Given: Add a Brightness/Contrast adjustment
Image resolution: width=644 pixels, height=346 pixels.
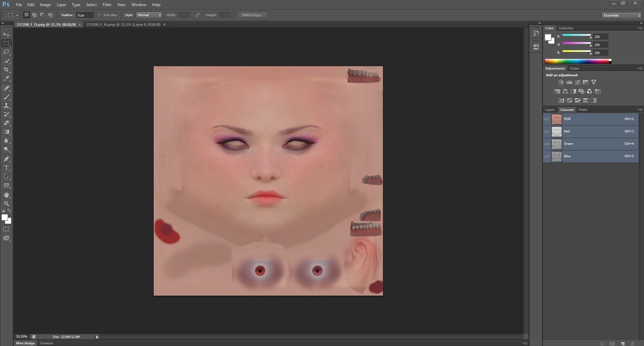Looking at the screenshot, I should click(561, 82).
